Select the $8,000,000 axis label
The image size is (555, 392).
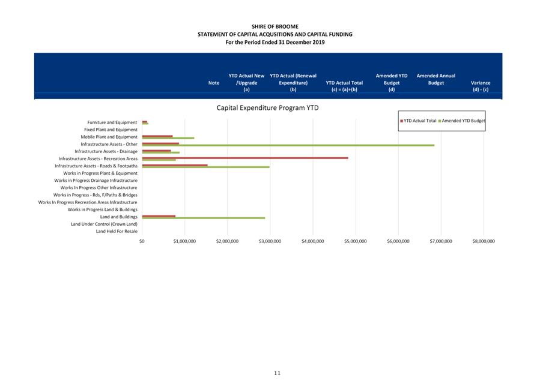pyautogui.click(x=483, y=241)
